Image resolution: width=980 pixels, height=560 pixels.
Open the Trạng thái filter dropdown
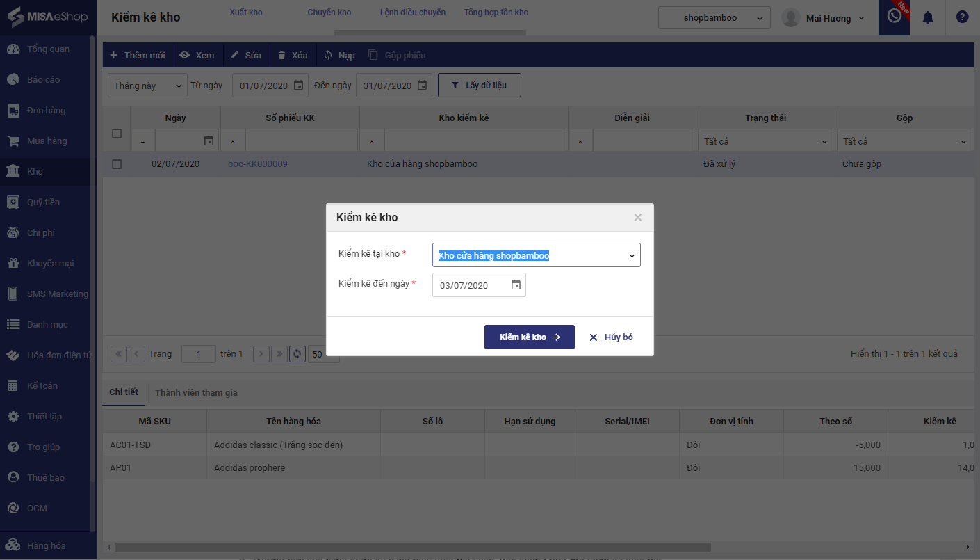coord(765,141)
